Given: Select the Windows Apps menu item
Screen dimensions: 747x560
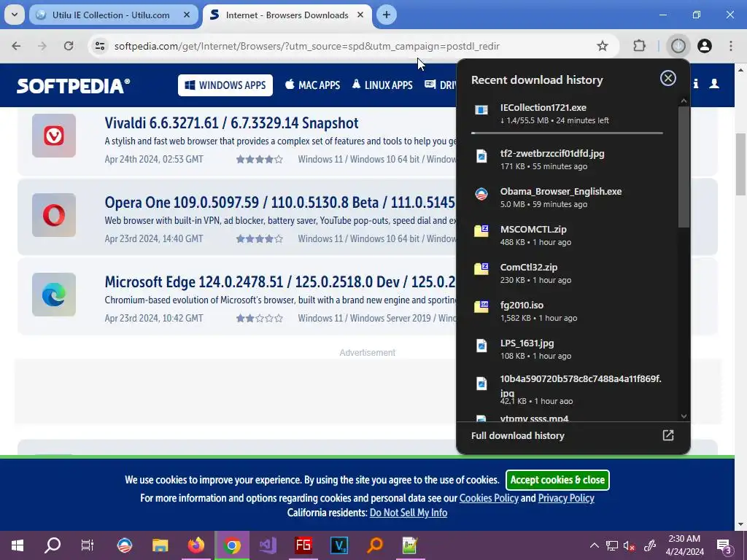Looking at the screenshot, I should (225, 85).
